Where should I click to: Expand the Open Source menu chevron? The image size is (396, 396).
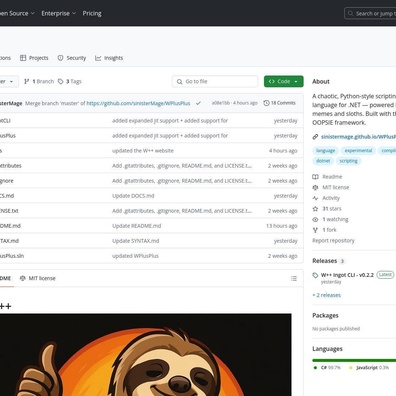pos(33,13)
